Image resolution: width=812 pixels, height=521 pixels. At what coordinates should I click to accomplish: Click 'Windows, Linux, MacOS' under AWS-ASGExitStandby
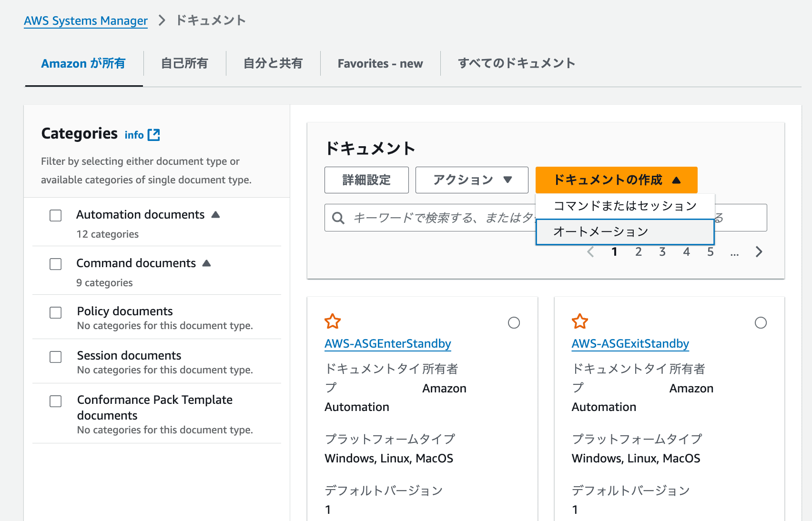coord(636,459)
